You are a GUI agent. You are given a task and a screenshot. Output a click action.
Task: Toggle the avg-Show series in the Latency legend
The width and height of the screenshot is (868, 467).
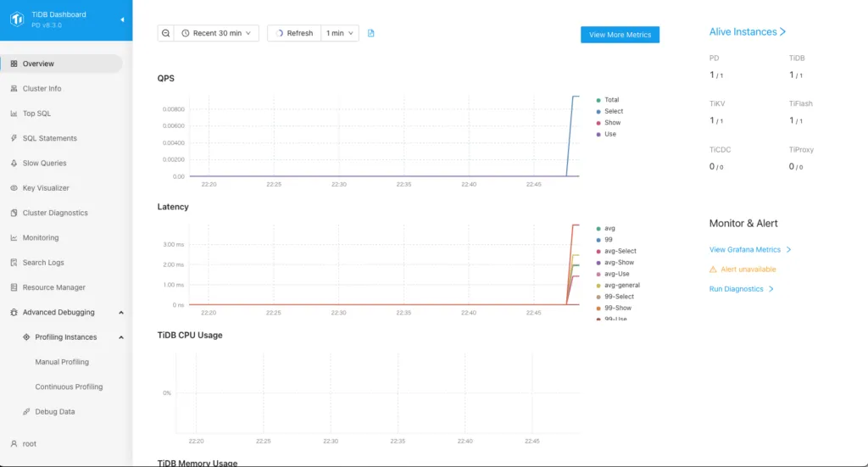tap(615, 263)
